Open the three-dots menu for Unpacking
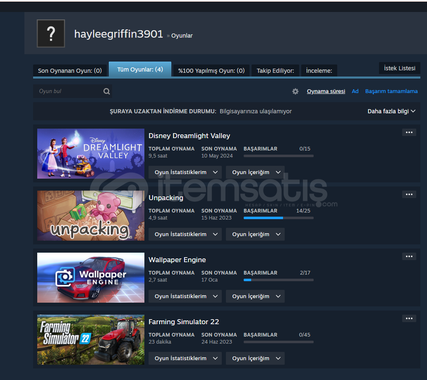 click(x=409, y=194)
